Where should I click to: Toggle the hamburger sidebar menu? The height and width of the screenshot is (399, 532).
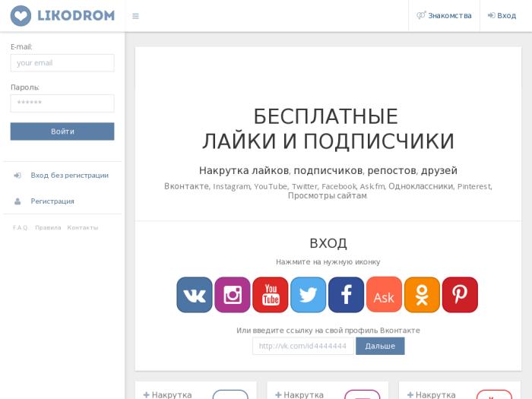tap(135, 16)
